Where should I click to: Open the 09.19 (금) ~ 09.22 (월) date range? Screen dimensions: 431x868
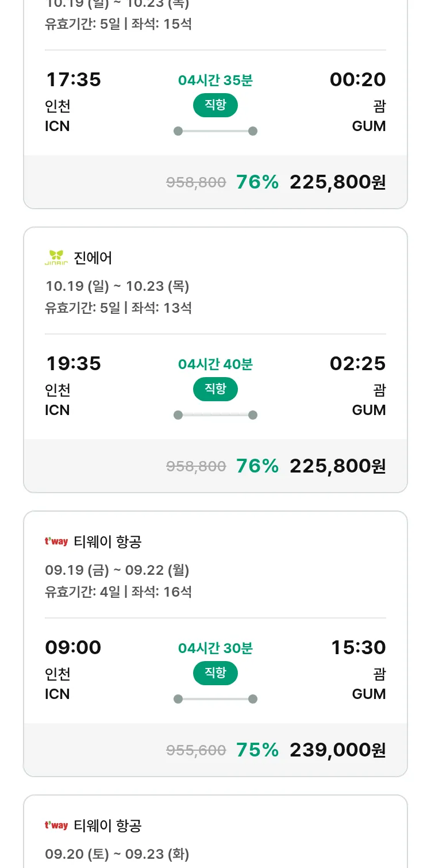pyautogui.click(x=117, y=570)
